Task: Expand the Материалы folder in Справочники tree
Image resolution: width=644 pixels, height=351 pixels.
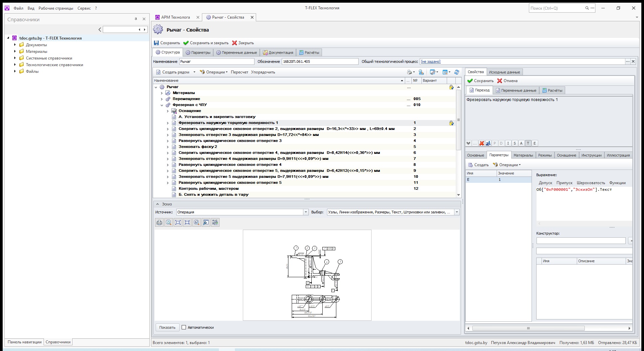Action: [15, 52]
